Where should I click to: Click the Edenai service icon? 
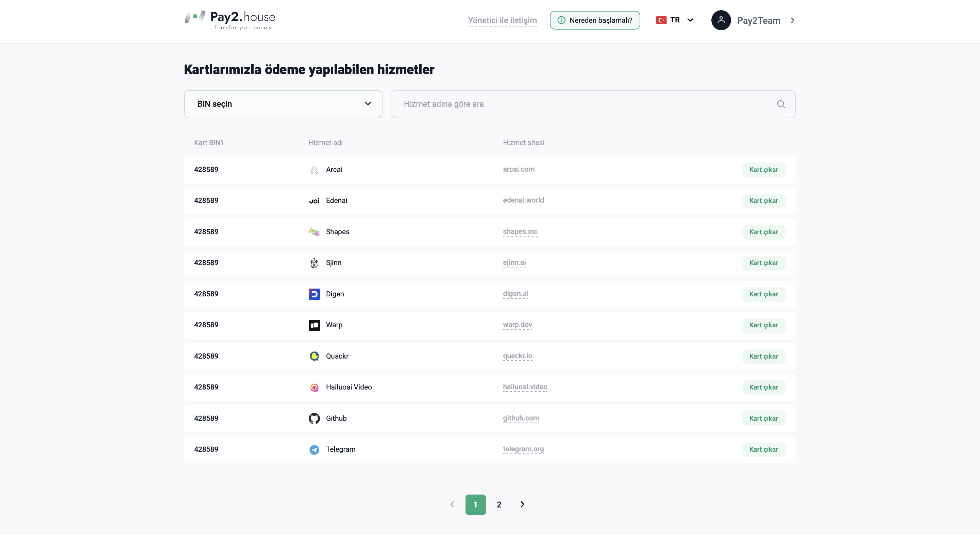click(x=314, y=201)
